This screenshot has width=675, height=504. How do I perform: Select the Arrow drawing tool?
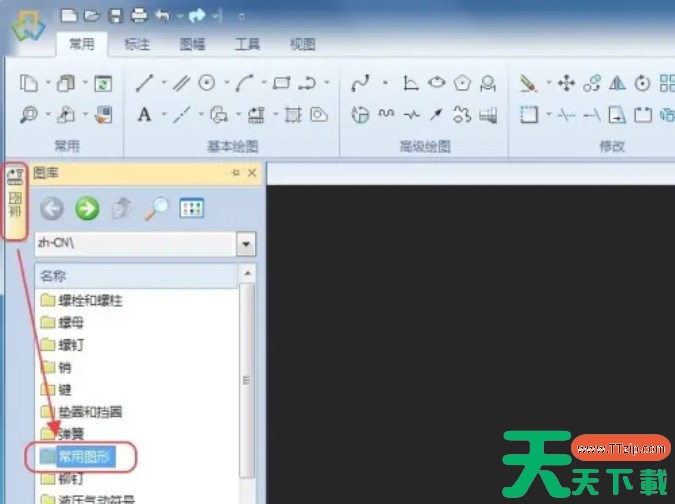click(437, 115)
